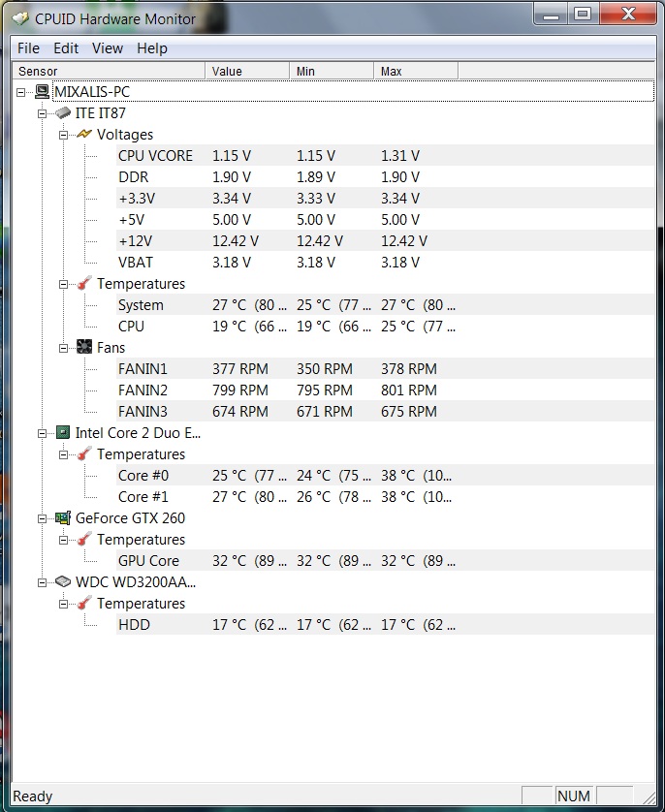Click the Value column header
665x812 pixels.
[247, 71]
